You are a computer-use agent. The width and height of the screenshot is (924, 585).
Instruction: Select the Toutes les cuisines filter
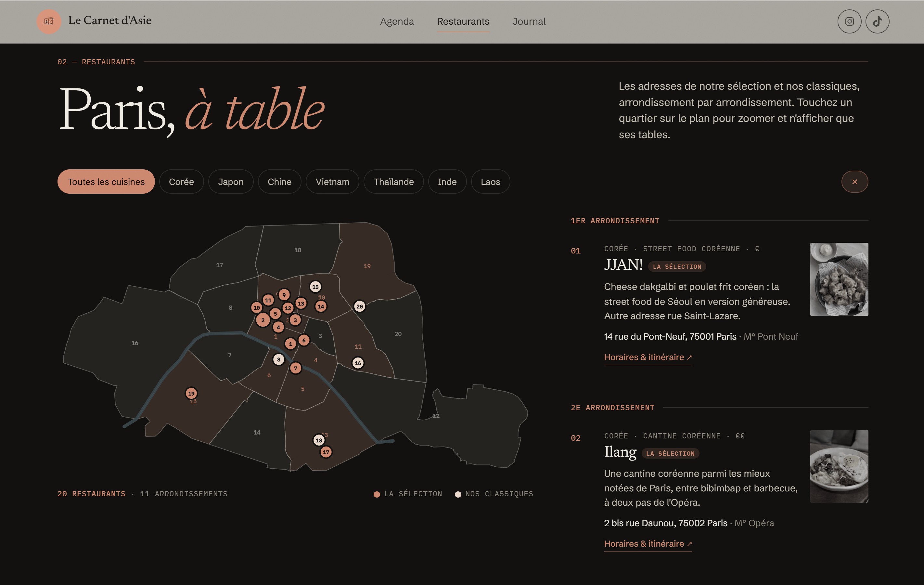pos(106,182)
